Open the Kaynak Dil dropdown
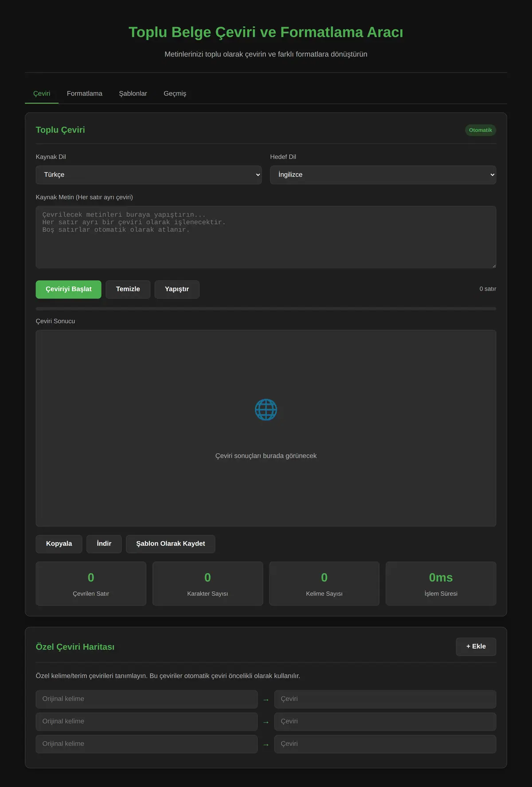Image resolution: width=532 pixels, height=787 pixels. click(x=149, y=175)
